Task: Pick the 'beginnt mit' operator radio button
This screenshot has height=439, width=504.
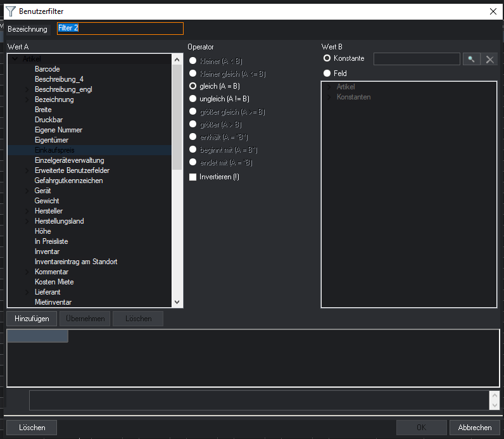Action: click(193, 150)
